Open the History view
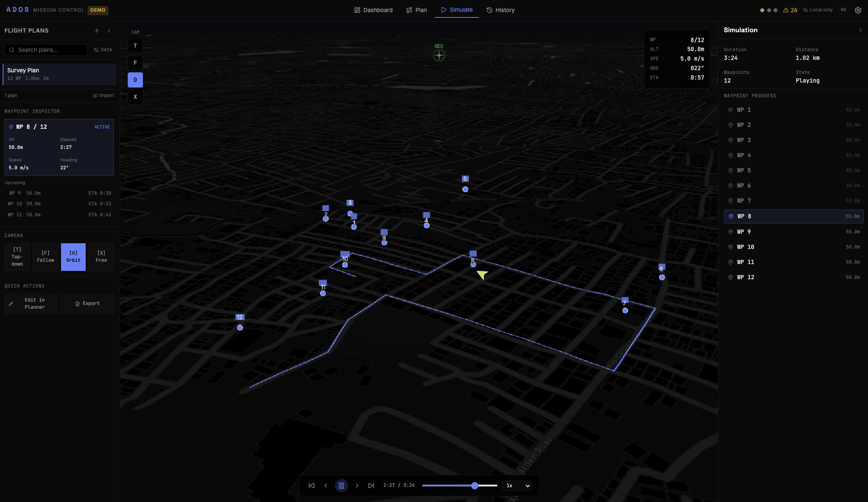The height and width of the screenshot is (502, 868). coord(500,10)
